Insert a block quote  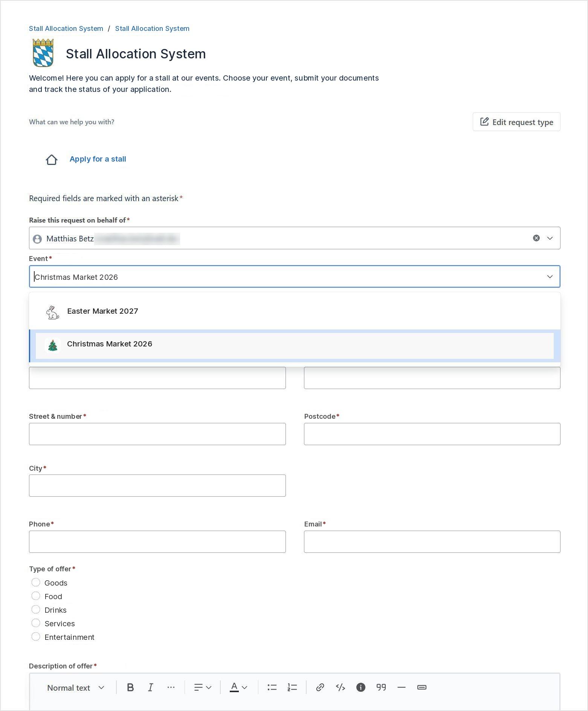381,688
